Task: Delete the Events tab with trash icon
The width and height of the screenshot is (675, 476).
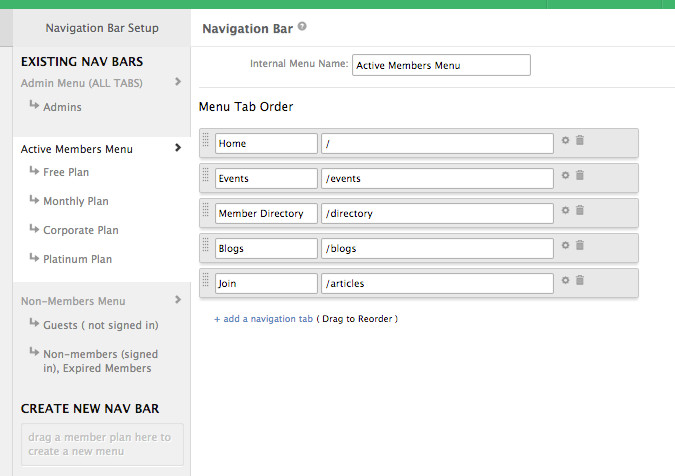Action: pyautogui.click(x=580, y=176)
